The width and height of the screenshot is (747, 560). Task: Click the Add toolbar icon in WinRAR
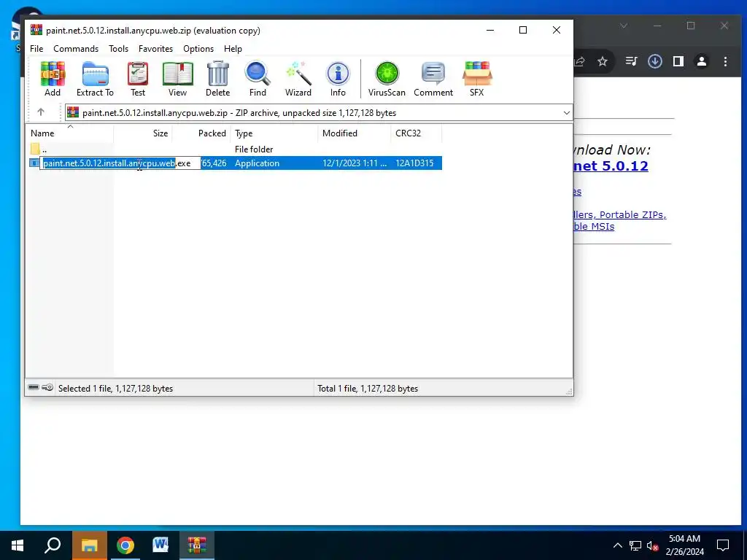(53, 79)
